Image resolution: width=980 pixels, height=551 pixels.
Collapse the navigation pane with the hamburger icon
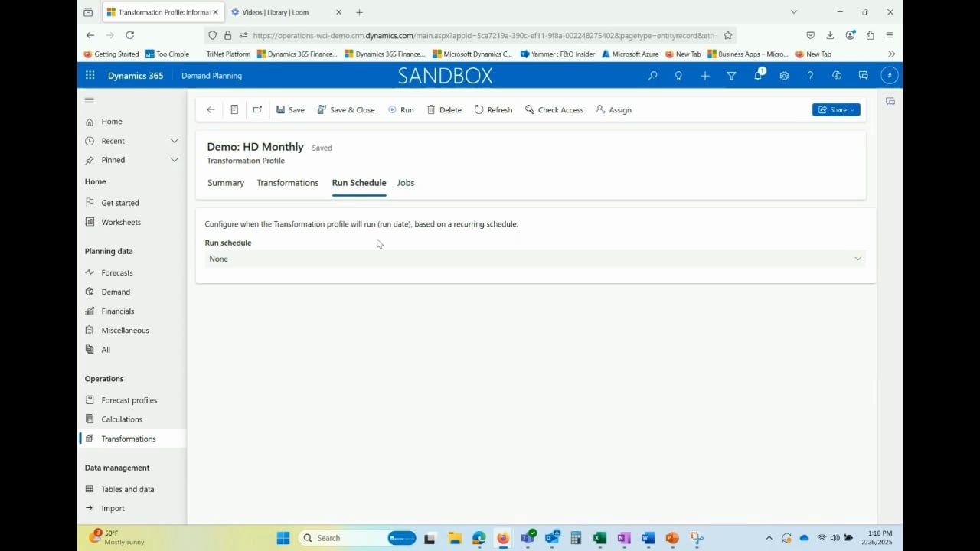(x=89, y=99)
